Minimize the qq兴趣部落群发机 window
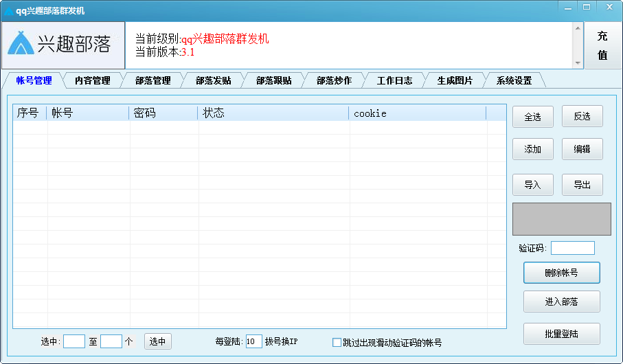The image size is (623, 364). pyautogui.click(x=568, y=7)
